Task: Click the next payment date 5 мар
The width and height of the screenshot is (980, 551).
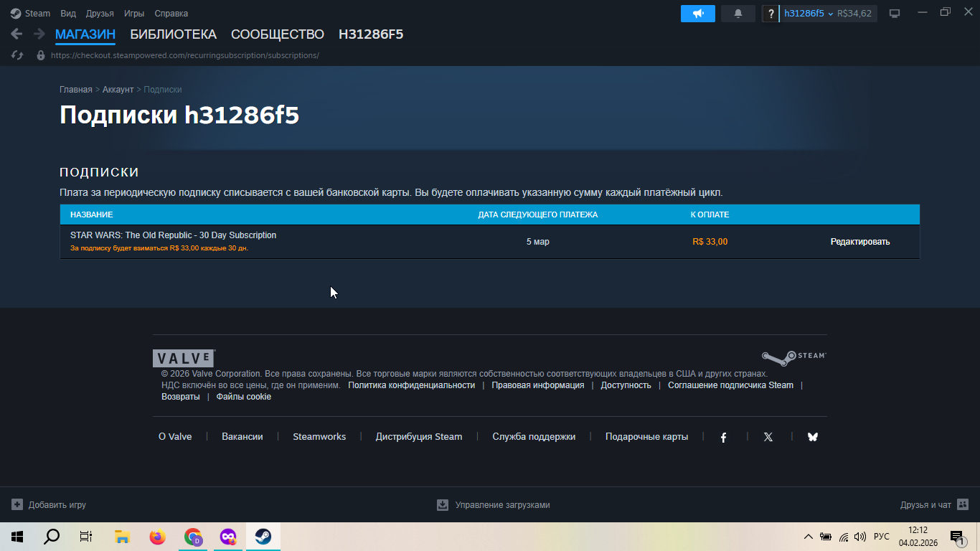Action: (538, 242)
